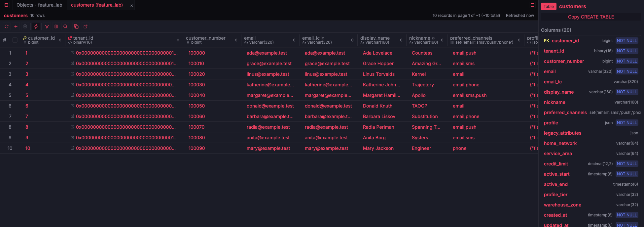Click the Refreshed now status

coord(520,16)
